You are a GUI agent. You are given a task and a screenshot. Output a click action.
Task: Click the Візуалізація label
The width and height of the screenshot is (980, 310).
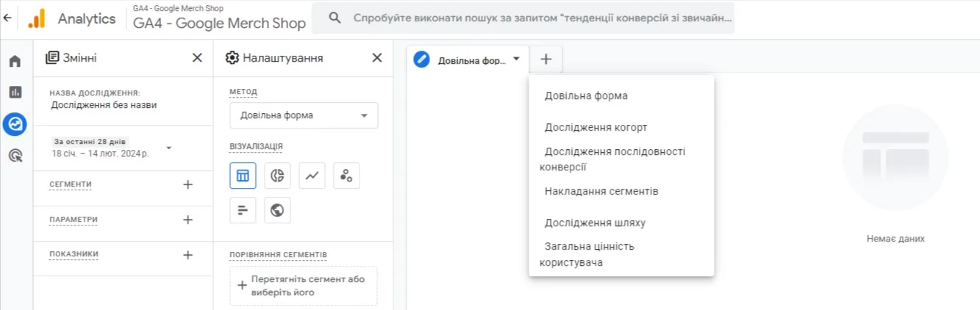pyautogui.click(x=256, y=147)
